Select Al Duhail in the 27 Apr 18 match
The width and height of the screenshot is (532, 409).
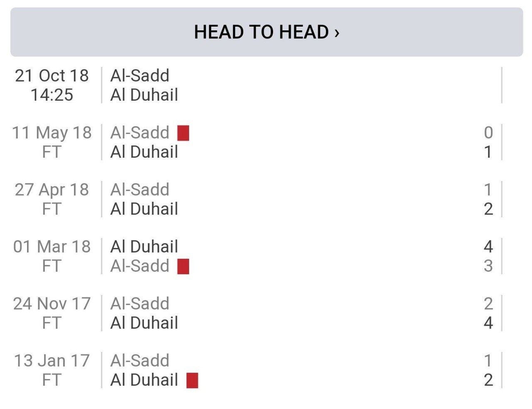(x=144, y=209)
